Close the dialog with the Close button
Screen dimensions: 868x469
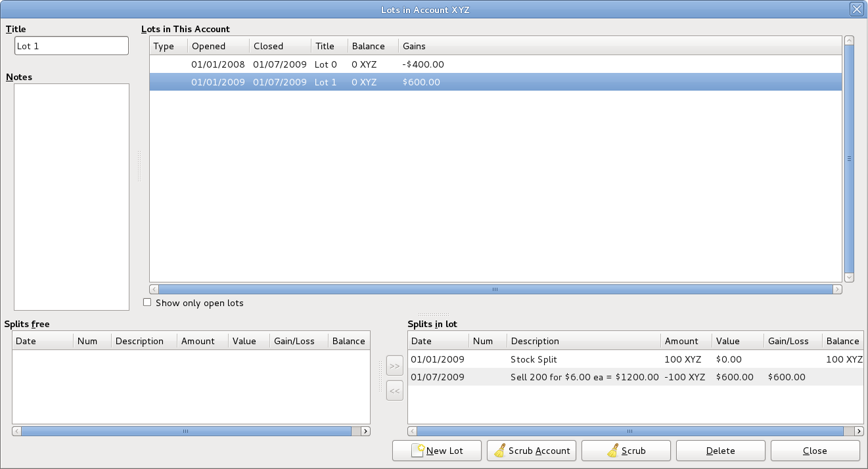pyautogui.click(x=815, y=451)
